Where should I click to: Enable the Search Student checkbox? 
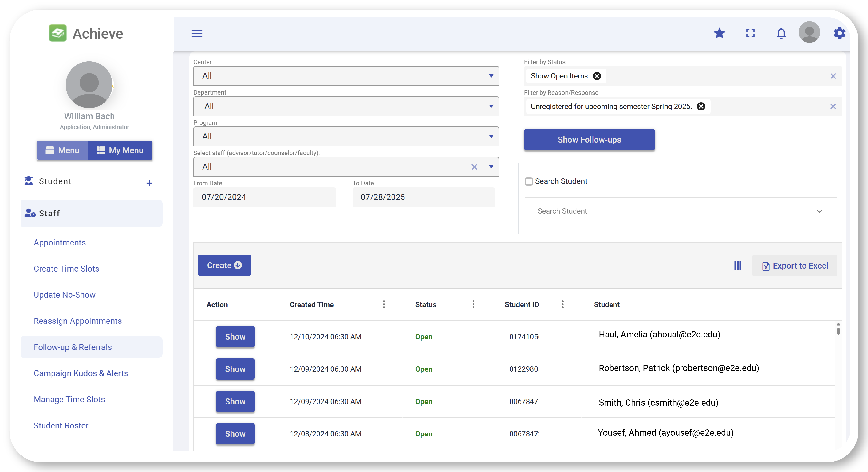[529, 181]
